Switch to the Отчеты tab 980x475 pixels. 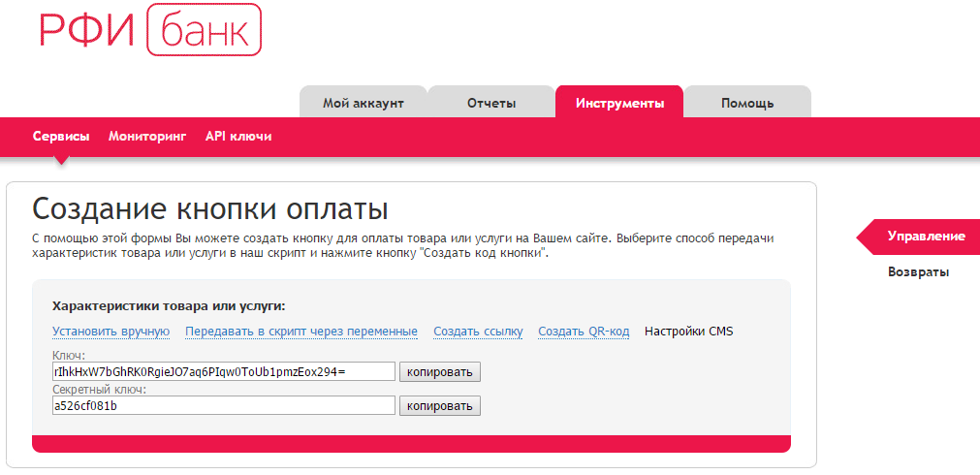tap(491, 103)
